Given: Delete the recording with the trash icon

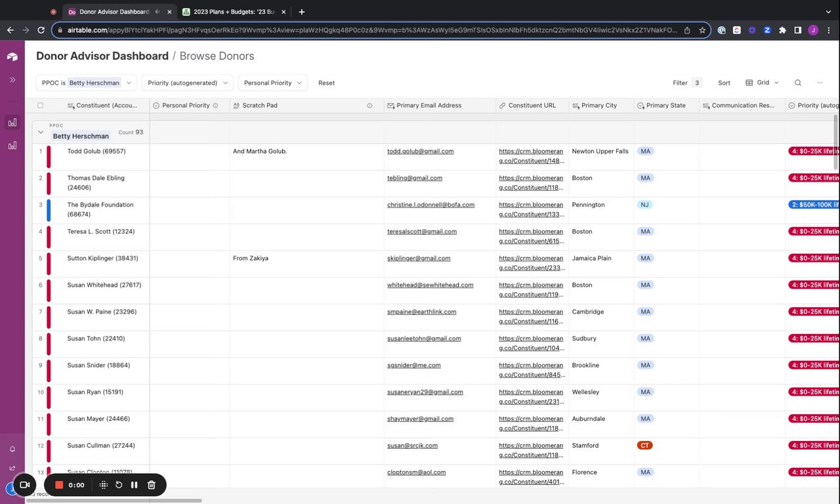Looking at the screenshot, I should point(152,485).
